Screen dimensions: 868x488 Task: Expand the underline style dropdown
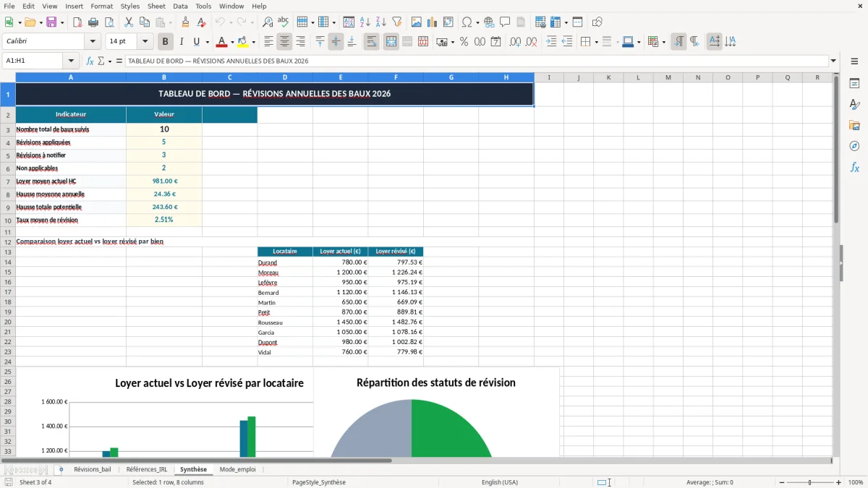click(x=207, y=42)
